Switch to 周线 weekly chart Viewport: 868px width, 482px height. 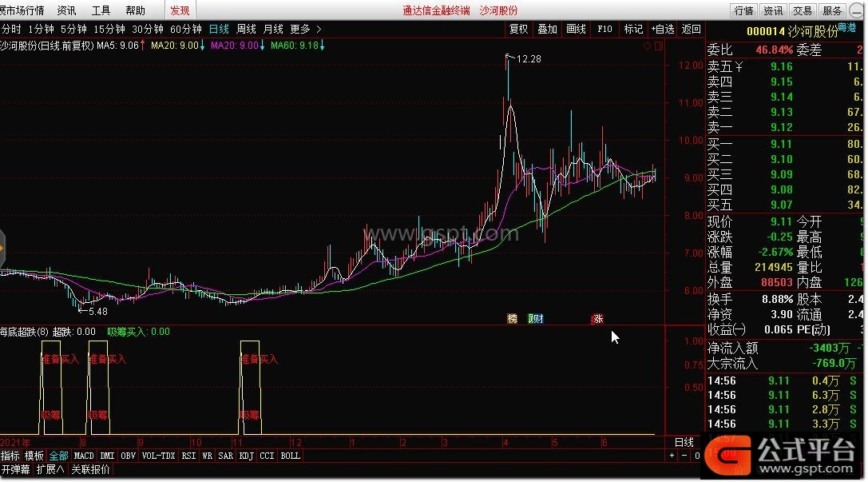tap(246, 29)
